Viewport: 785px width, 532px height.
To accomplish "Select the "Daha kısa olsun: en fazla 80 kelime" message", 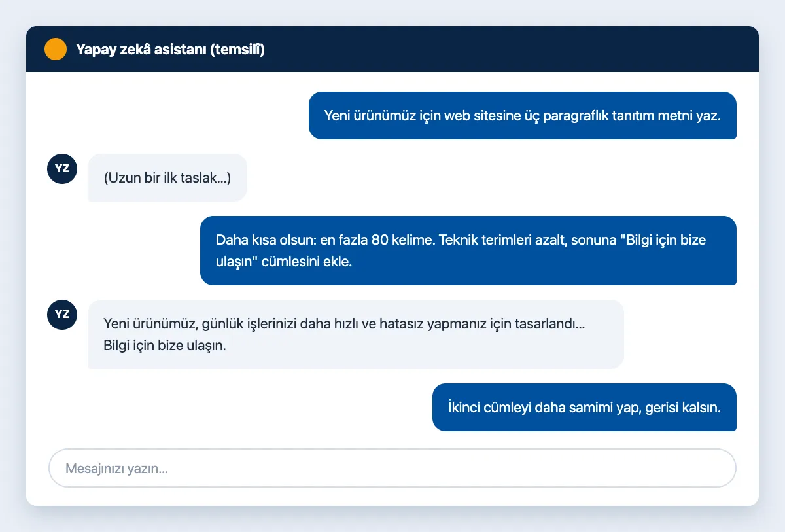I will point(468,251).
